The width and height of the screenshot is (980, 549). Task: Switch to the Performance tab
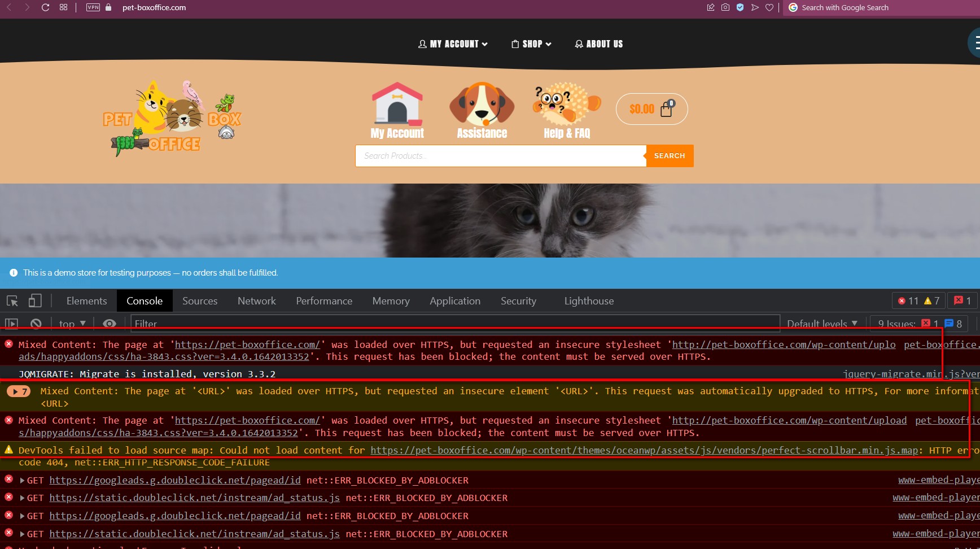(x=324, y=301)
